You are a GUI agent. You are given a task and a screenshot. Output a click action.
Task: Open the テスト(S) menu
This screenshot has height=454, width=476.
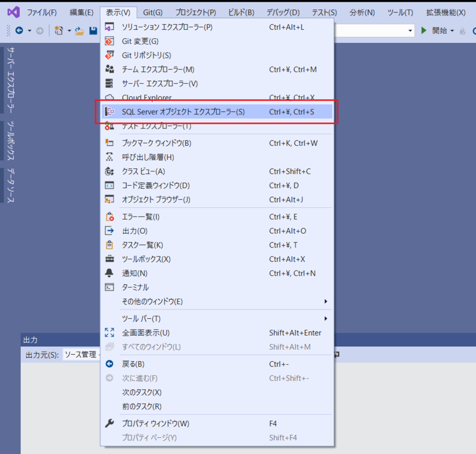[x=324, y=12]
